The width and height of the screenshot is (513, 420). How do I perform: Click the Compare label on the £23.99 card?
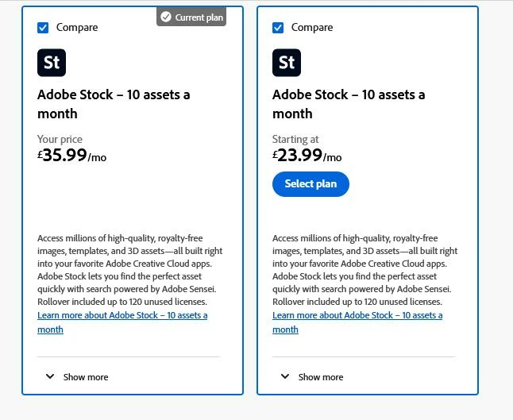click(x=312, y=28)
